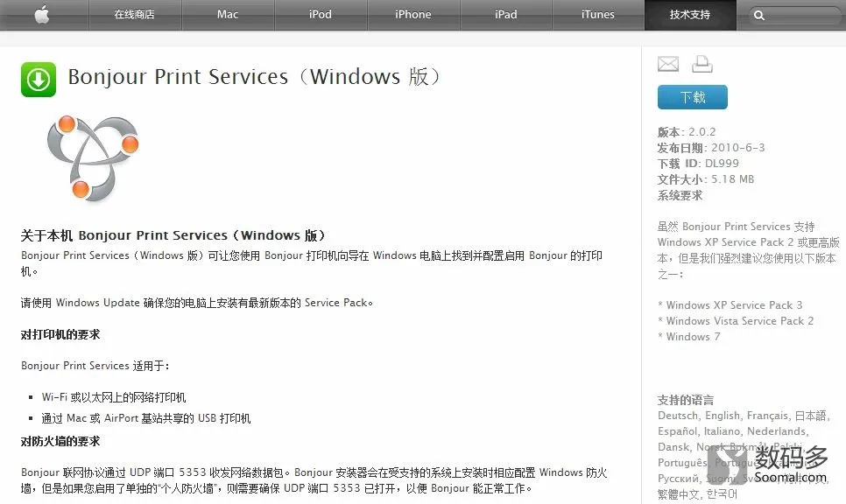Click the Bonjour Print Services page title
Image resolution: width=846 pixels, height=504 pixels.
(x=254, y=77)
